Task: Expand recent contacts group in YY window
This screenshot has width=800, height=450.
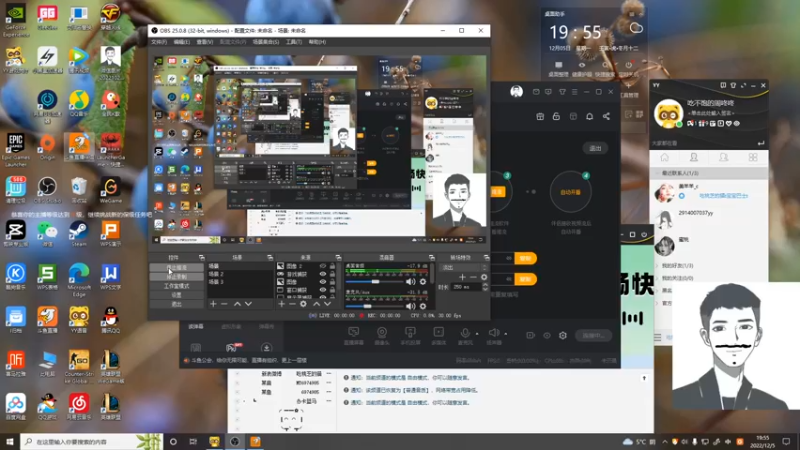Action: tap(709, 173)
